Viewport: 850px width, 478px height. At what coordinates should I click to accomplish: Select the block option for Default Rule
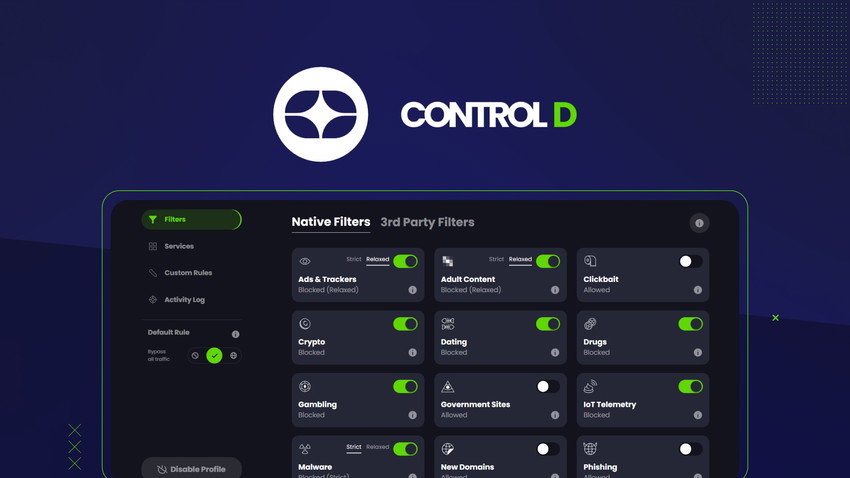coord(195,356)
